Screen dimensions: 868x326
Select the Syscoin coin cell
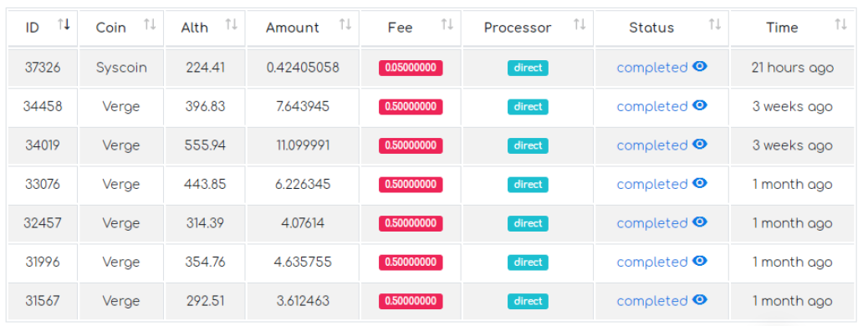[x=121, y=68]
